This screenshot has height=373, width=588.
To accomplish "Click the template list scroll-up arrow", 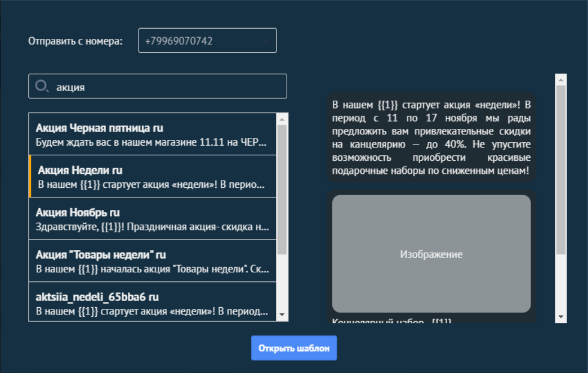I will click(282, 119).
